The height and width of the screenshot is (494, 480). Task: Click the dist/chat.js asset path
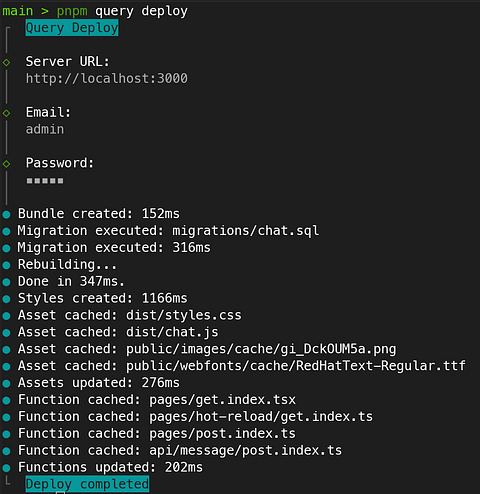click(172, 332)
